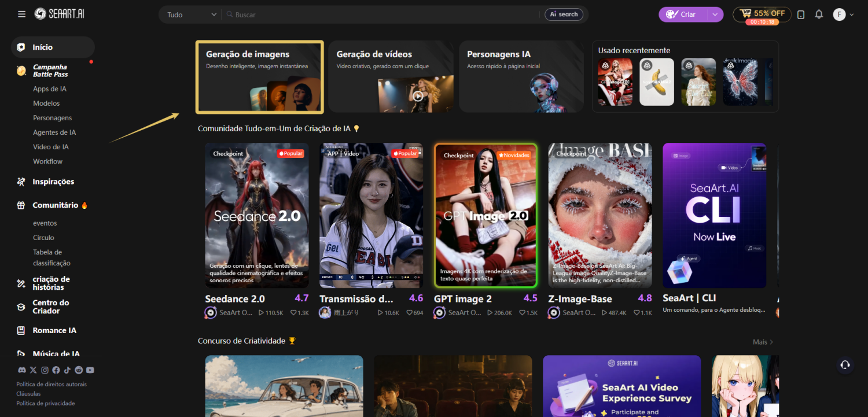
Task: Open the GPT Image 2.0 card image
Action: [x=486, y=216]
